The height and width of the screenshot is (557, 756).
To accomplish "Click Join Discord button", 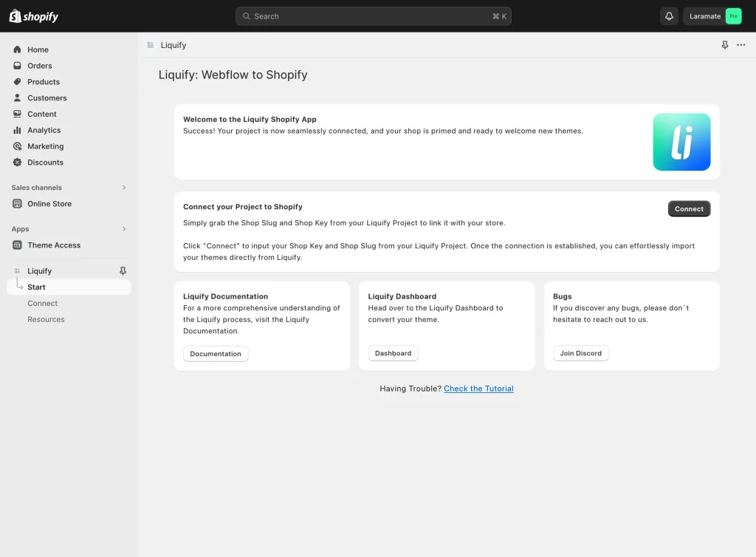I will click(x=580, y=354).
